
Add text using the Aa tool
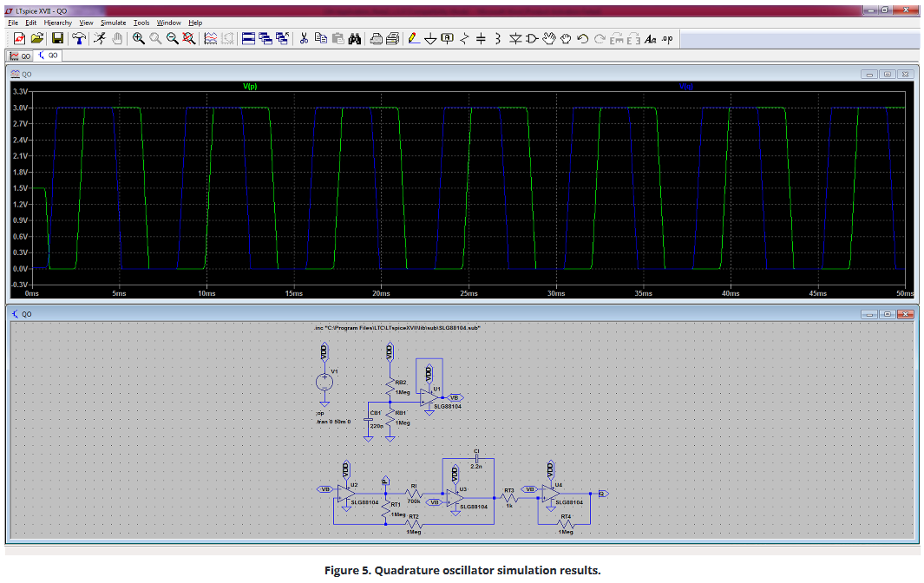click(x=650, y=38)
